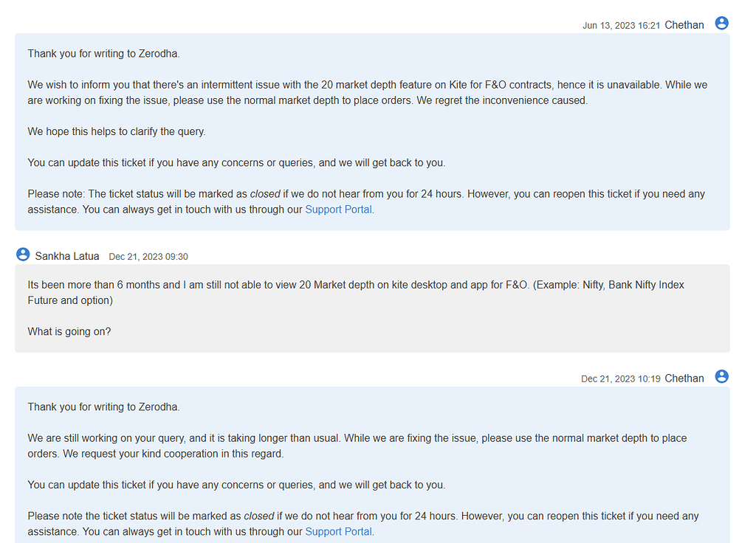The height and width of the screenshot is (543, 756).
Task: Click the "What is going on?" line
Action: (x=69, y=331)
